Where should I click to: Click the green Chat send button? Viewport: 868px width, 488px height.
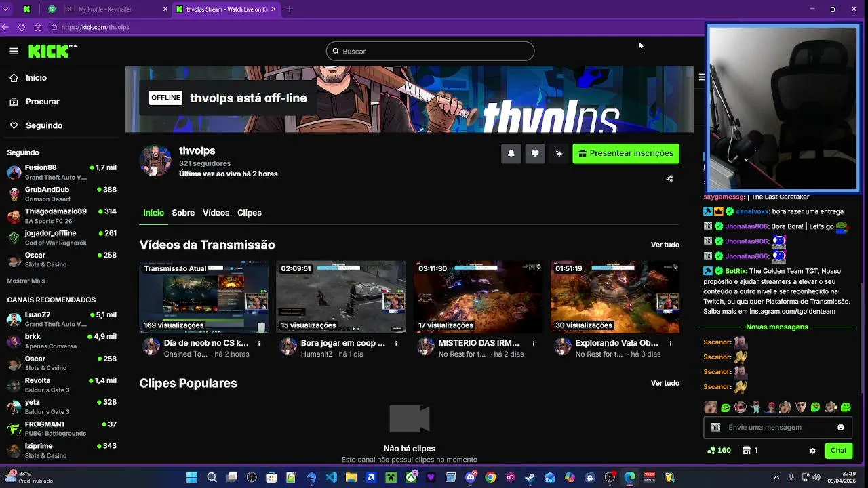(839, 451)
